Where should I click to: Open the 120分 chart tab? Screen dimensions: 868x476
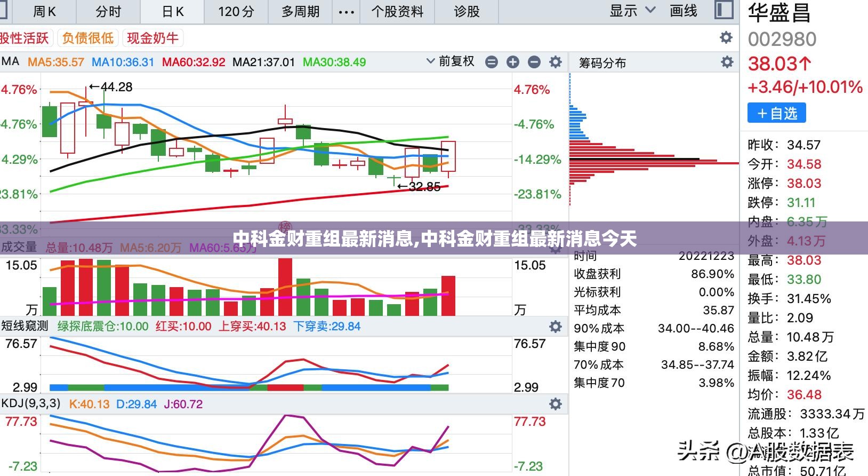pyautogui.click(x=236, y=11)
